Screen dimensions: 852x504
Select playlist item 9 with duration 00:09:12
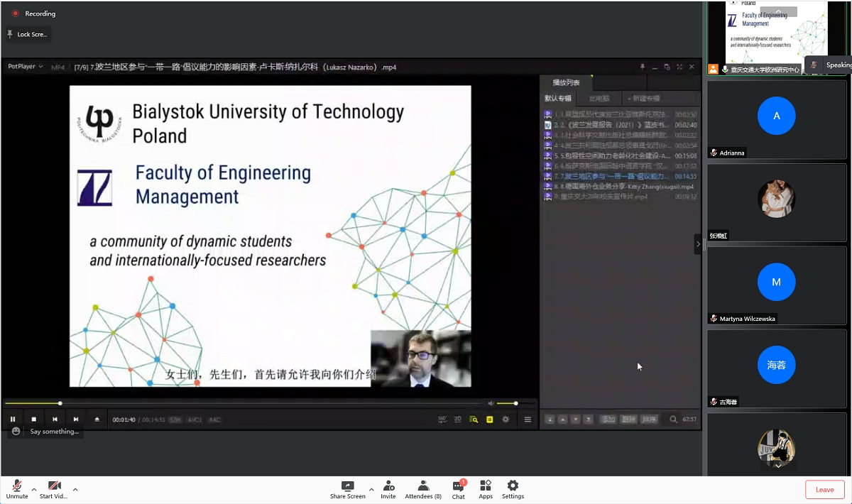(x=621, y=197)
